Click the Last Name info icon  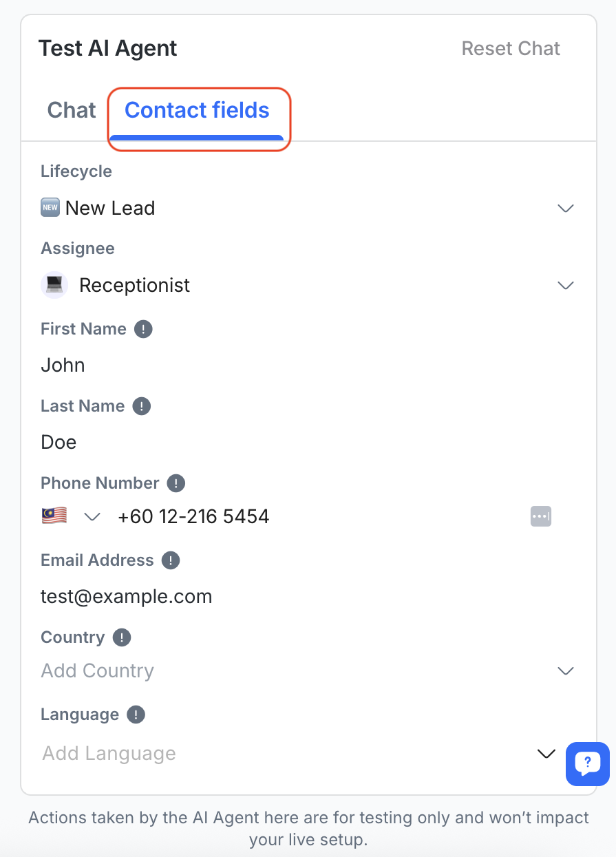(x=141, y=406)
